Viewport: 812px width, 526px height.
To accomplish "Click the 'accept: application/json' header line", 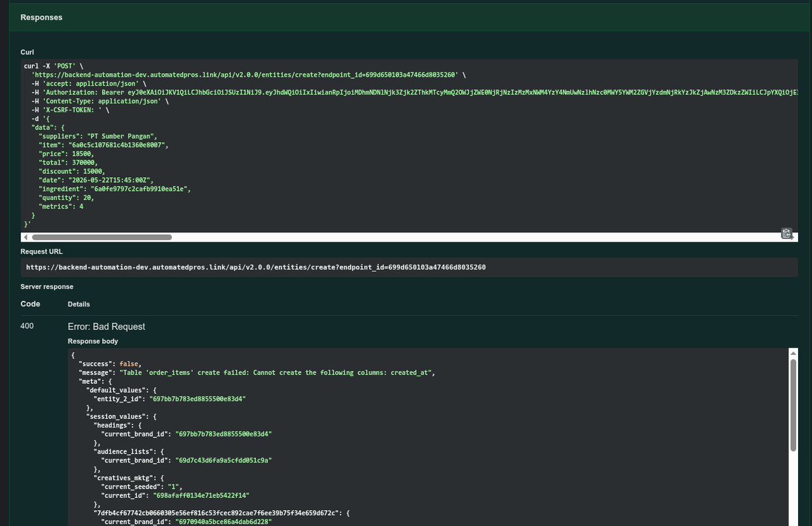I will [89, 84].
